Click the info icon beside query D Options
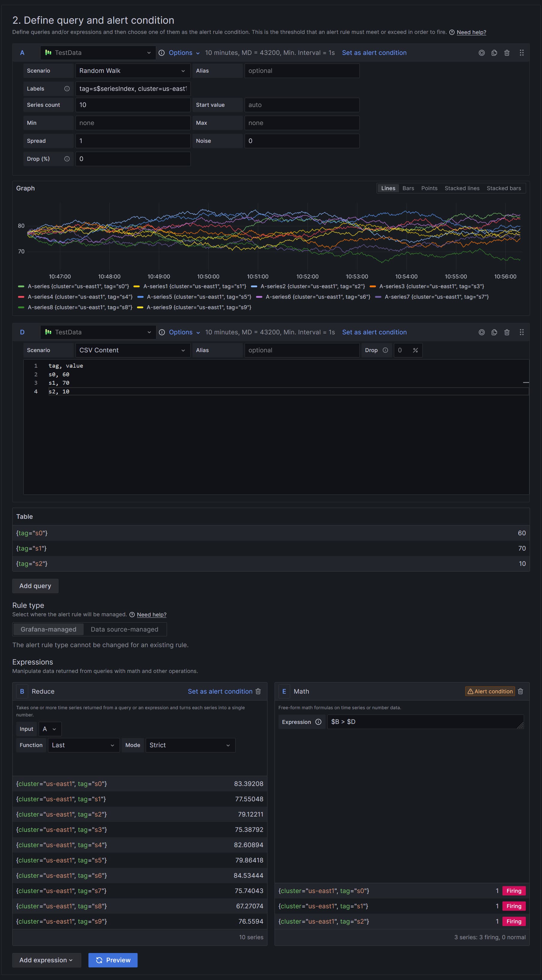 click(162, 333)
